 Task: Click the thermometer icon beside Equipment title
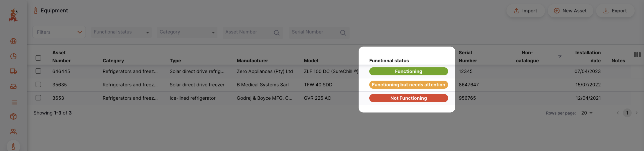tap(36, 11)
